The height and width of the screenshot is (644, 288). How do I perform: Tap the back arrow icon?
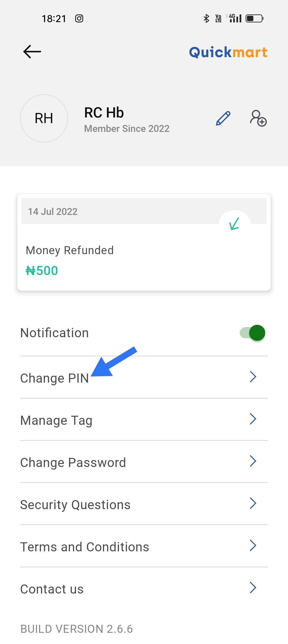pyautogui.click(x=32, y=52)
